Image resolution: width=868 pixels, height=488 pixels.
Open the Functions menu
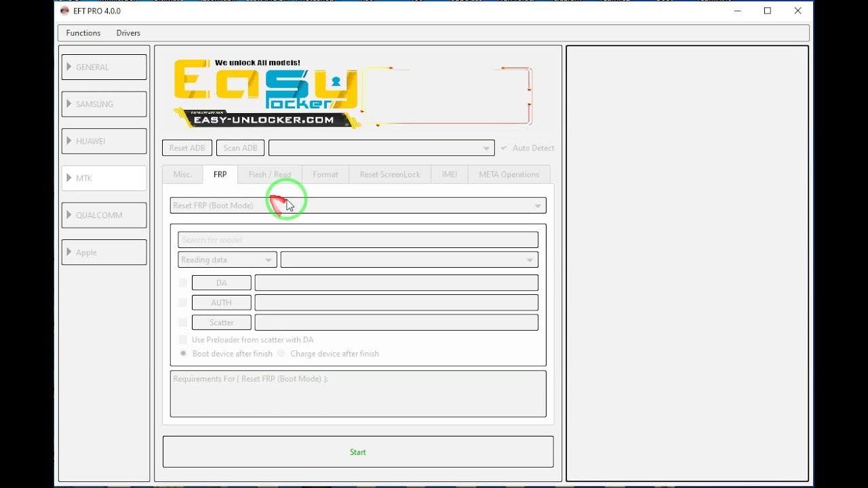83,33
